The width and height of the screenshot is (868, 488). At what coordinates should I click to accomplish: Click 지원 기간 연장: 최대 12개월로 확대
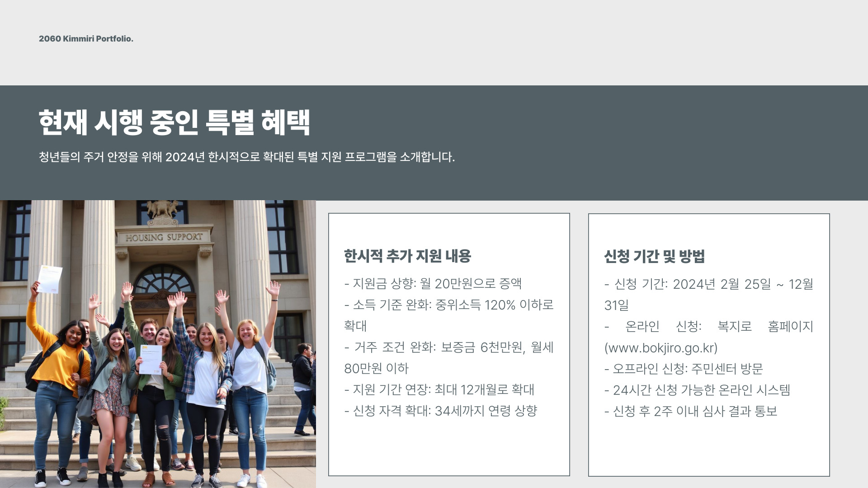tap(439, 389)
